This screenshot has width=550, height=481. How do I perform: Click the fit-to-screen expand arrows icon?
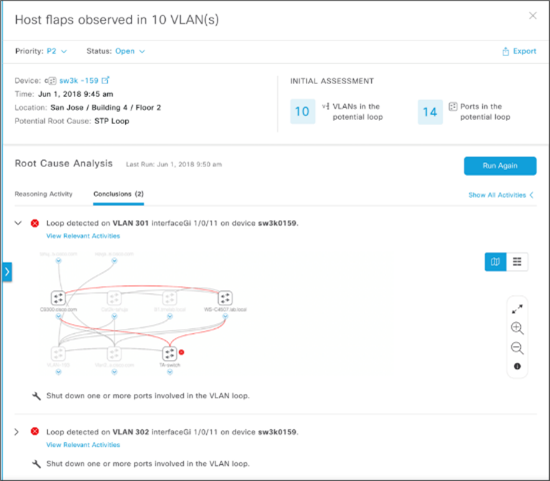[517, 309]
